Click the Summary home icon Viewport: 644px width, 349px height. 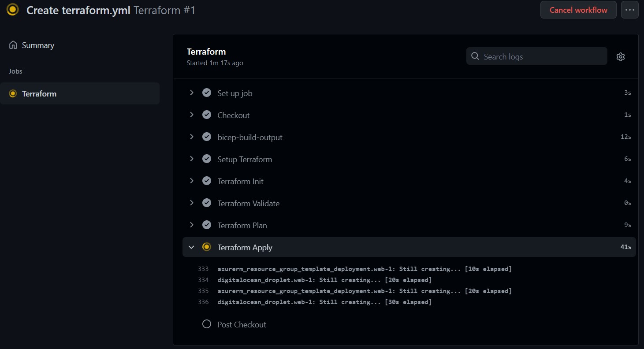pos(13,45)
